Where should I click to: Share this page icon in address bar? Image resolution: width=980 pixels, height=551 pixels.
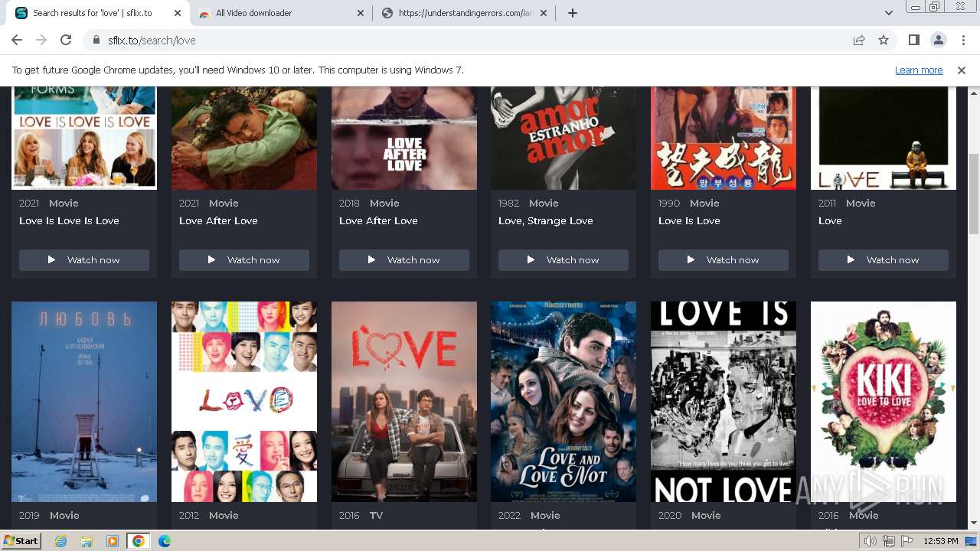point(859,41)
